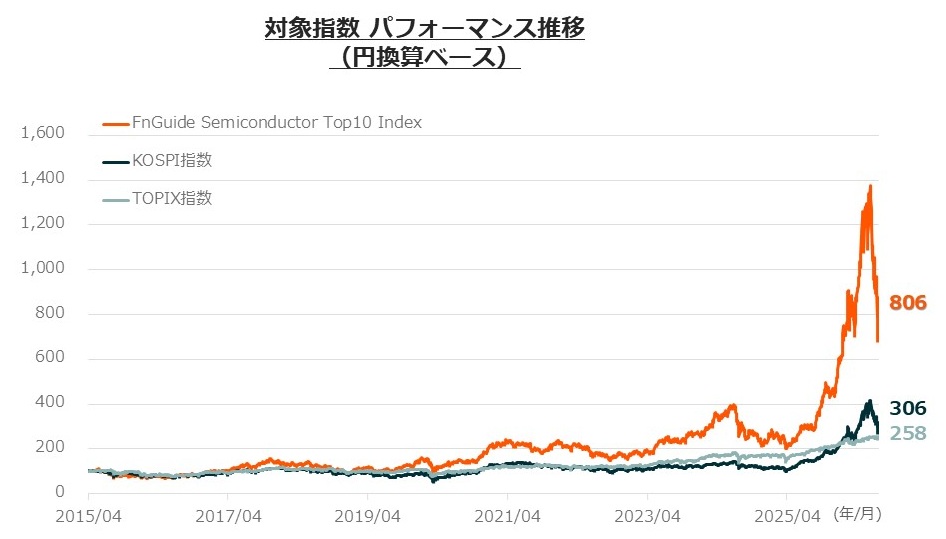Viewport: 946px width, 539px height.
Task: Click the subtitle (円換算ベース)
Action: coord(425,57)
